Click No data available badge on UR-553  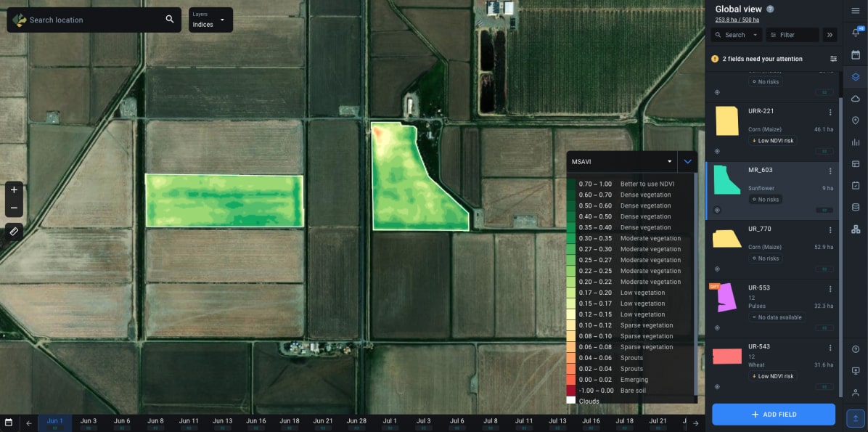coord(777,317)
